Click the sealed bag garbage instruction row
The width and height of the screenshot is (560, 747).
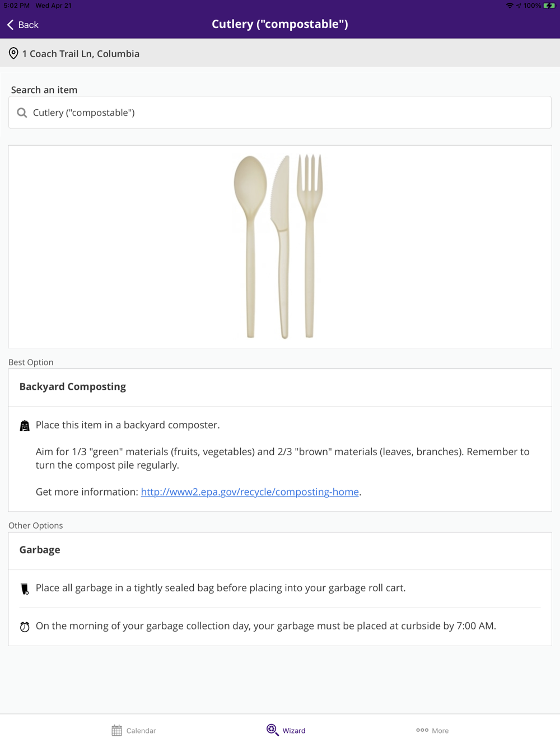tap(221, 588)
